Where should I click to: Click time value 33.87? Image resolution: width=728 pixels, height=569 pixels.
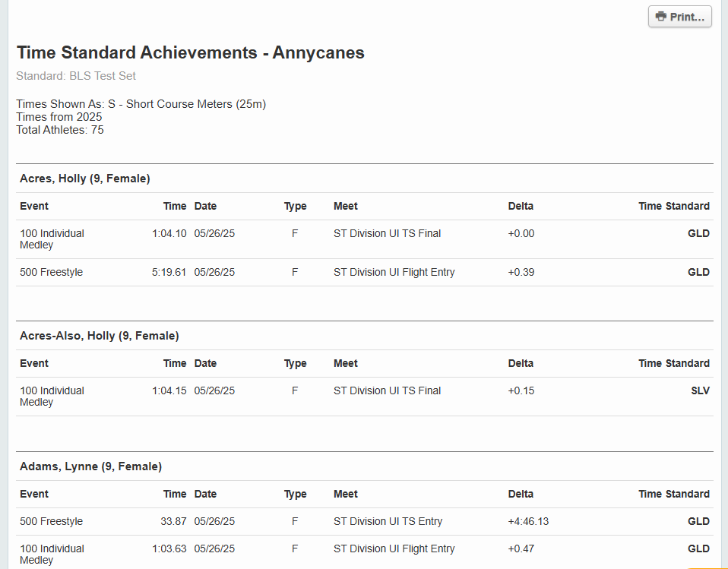pyautogui.click(x=174, y=521)
